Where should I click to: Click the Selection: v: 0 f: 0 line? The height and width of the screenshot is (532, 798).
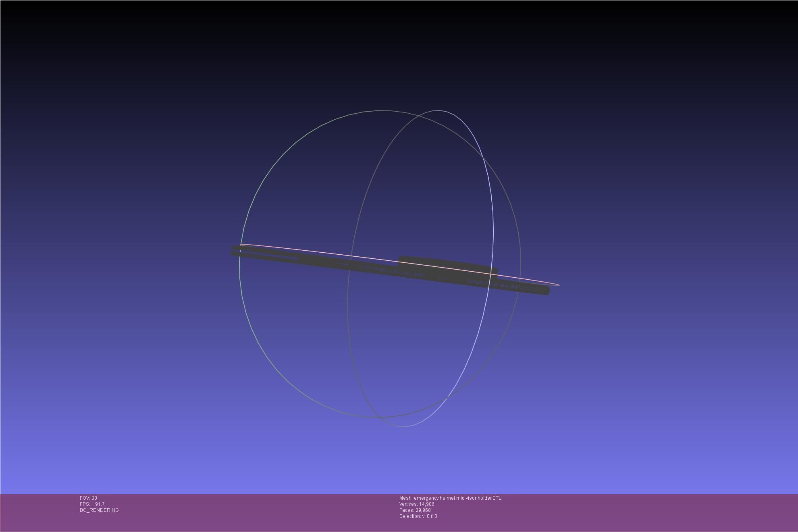[418, 516]
